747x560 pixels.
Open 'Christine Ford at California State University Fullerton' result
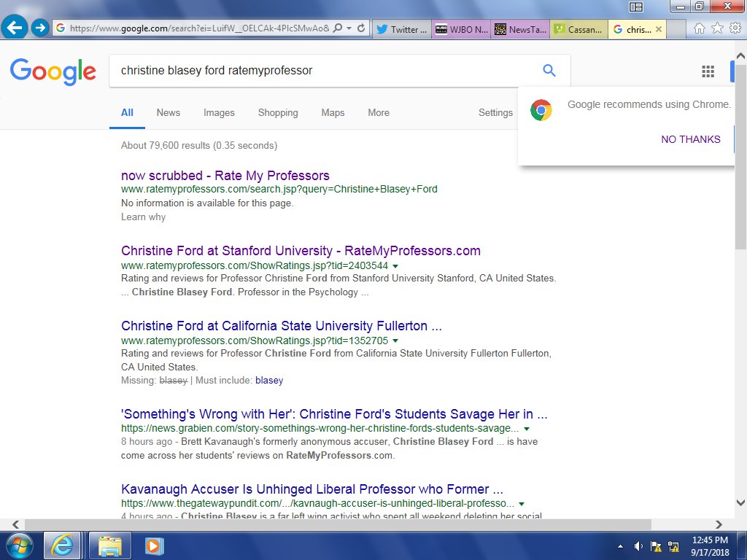coord(281,326)
